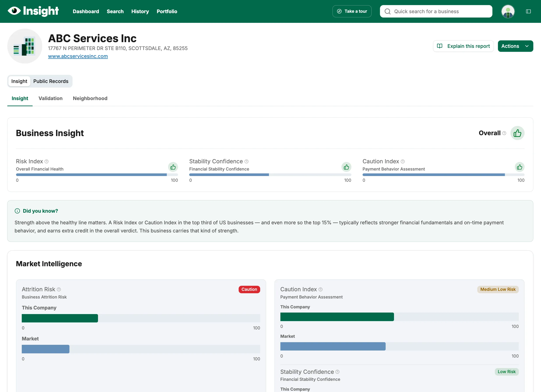Go to Dashboard in top navigation
Screen dimensions: 541x392
[86, 11]
